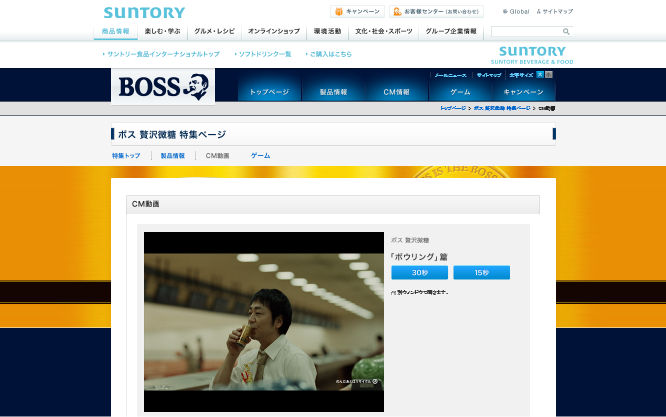Play the 15秒 version of the commercial
Viewport: 666px width, 417px height.
[x=482, y=273]
